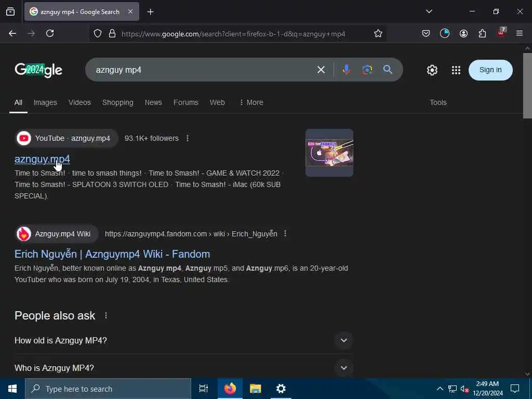Show hidden system tray icons
Screen dimensions: 532x399
[440, 389]
